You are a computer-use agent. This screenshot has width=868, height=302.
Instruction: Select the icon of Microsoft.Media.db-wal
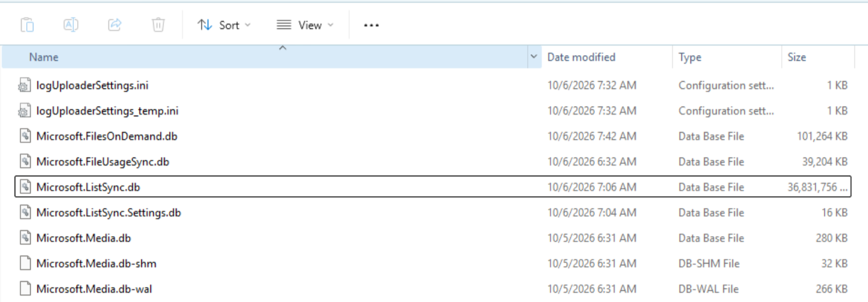click(x=24, y=289)
